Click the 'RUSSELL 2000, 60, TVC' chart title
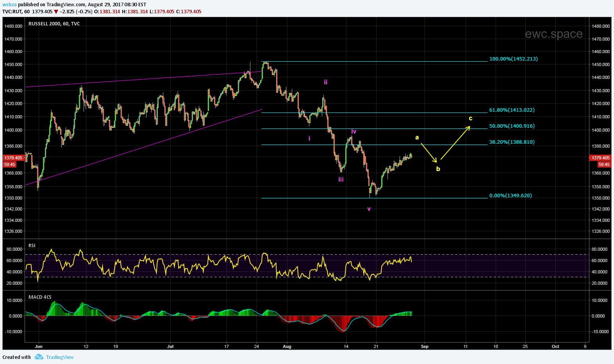 (x=54, y=24)
